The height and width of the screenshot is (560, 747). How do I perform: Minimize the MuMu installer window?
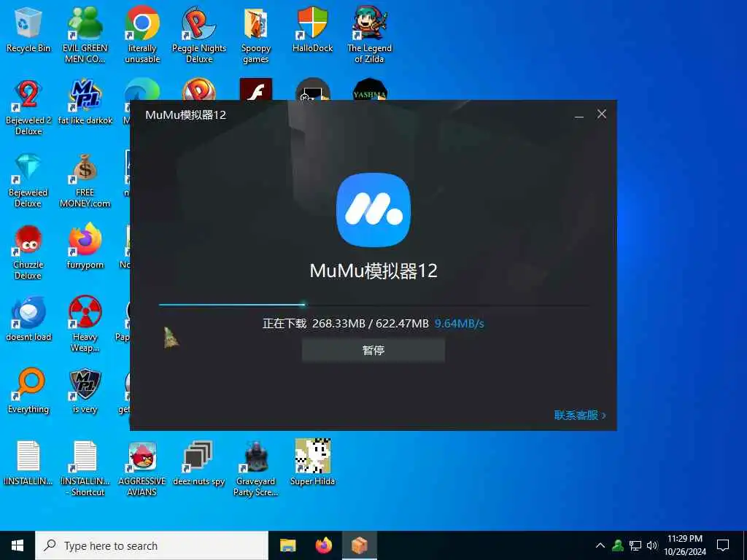(x=578, y=114)
